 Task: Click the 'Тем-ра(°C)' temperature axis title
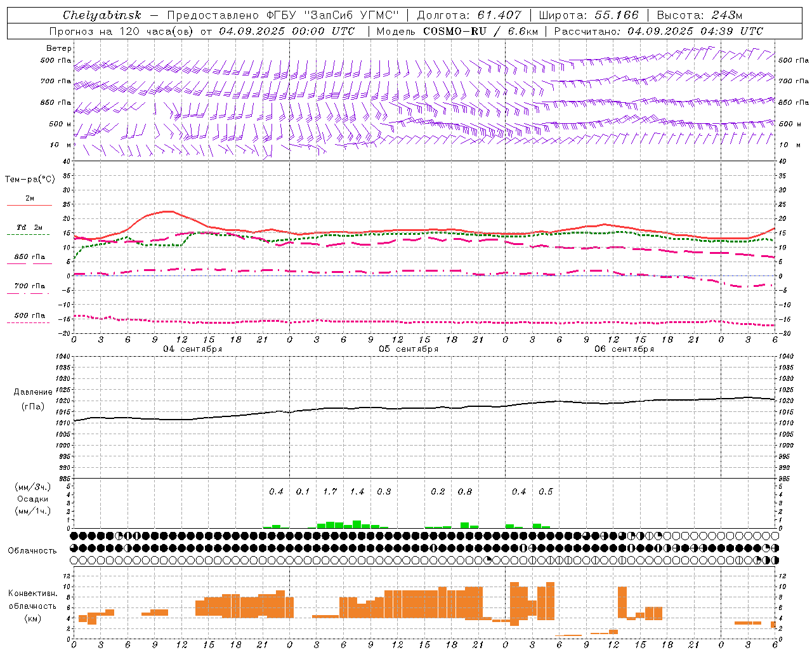coord(30,180)
